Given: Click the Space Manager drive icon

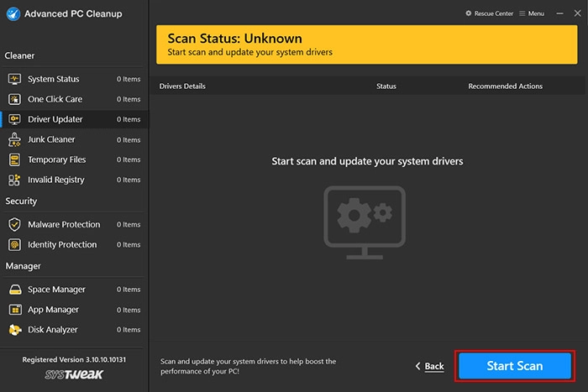Looking at the screenshot, I should (x=15, y=290).
